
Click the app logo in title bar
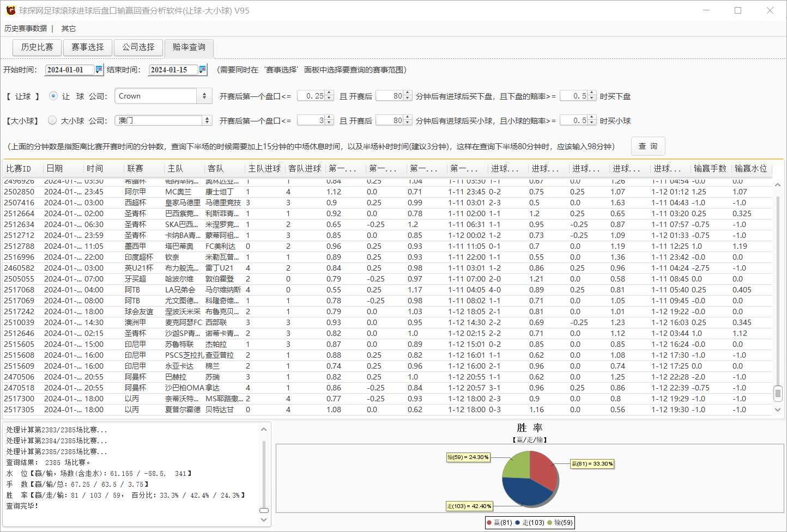tap(10, 10)
